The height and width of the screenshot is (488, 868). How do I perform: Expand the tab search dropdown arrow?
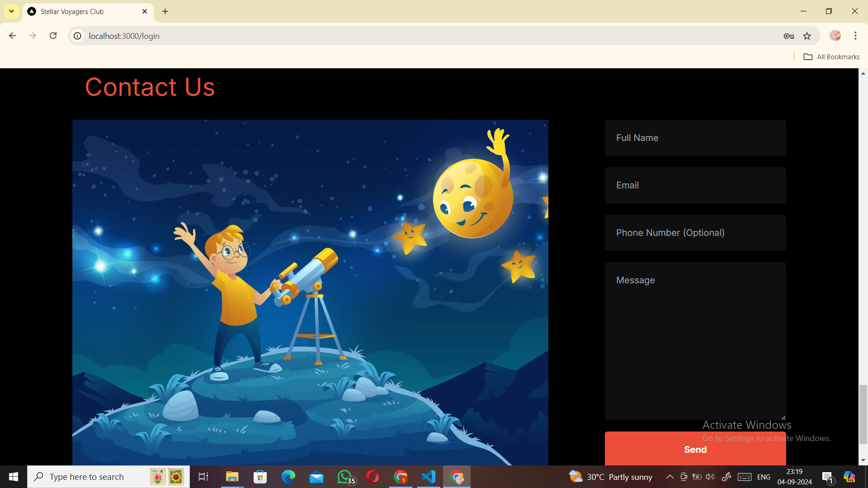click(x=11, y=11)
